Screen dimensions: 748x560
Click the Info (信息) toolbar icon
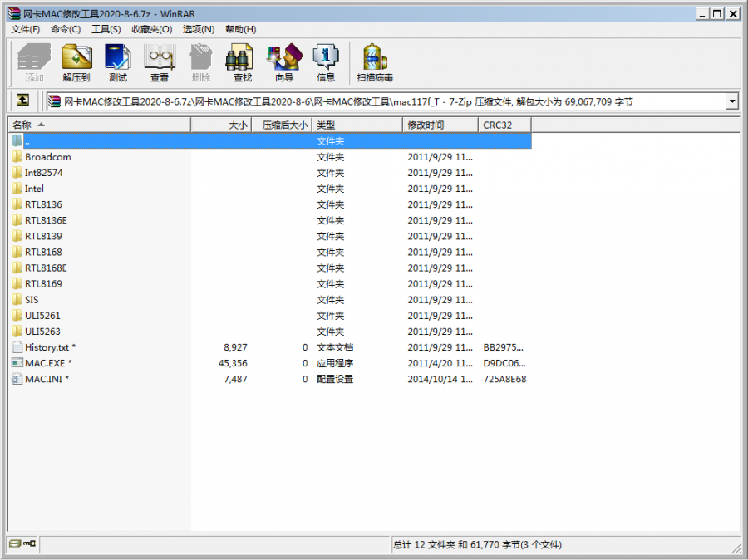tap(326, 57)
